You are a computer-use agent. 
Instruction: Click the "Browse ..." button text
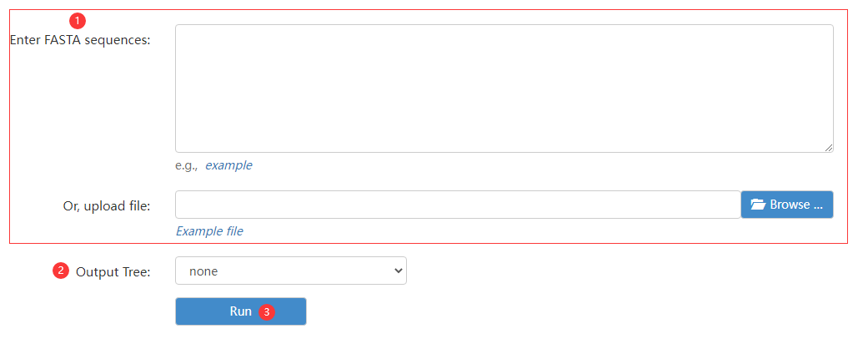click(796, 205)
